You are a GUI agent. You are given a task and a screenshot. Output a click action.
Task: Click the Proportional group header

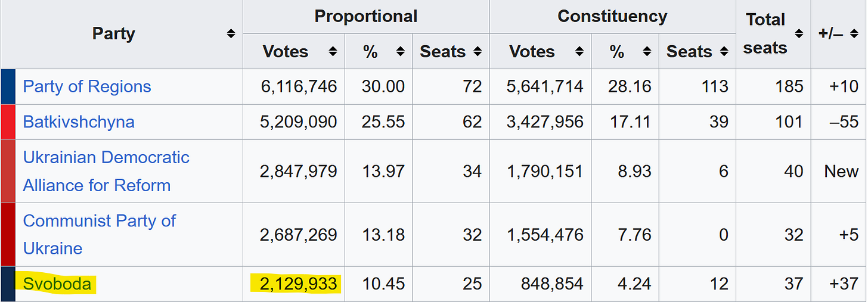[366, 16]
